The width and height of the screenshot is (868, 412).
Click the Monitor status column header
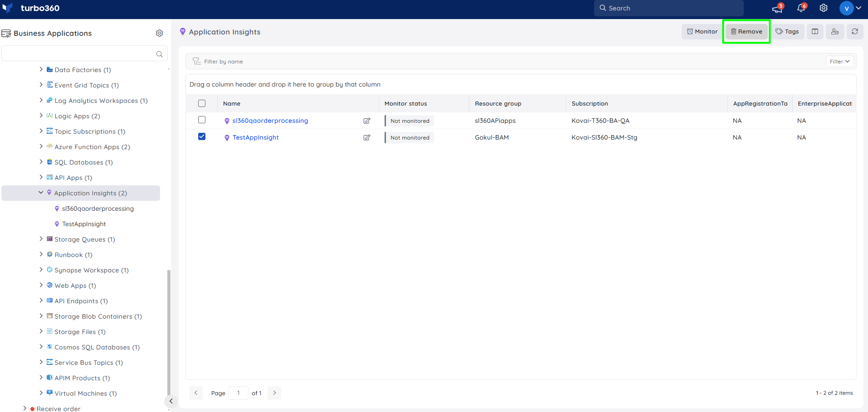406,103
